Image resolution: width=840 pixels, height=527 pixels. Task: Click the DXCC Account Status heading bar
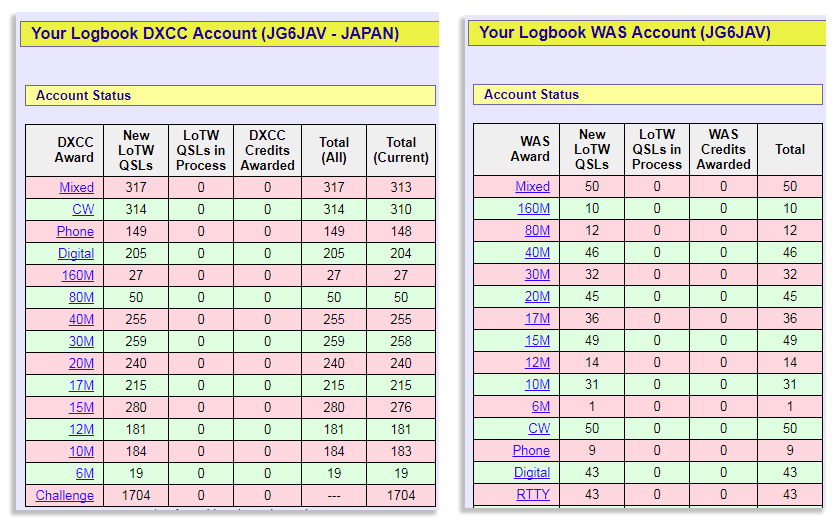(230, 96)
